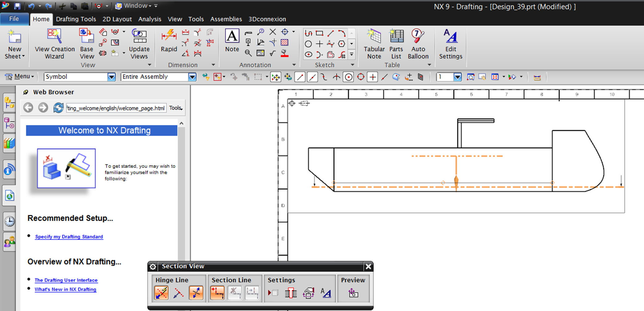Image resolution: width=644 pixels, height=311 pixels.
Task: Open the Entire Assembly scope dropdown
Action: tap(192, 77)
